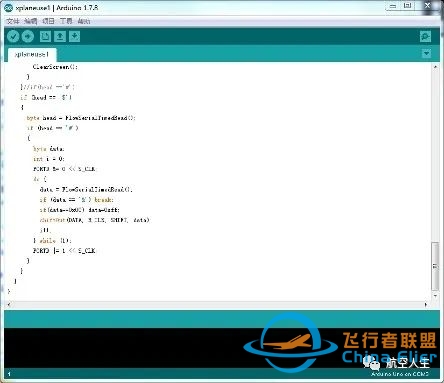Click the Verify sketch checkmark icon

[13, 36]
